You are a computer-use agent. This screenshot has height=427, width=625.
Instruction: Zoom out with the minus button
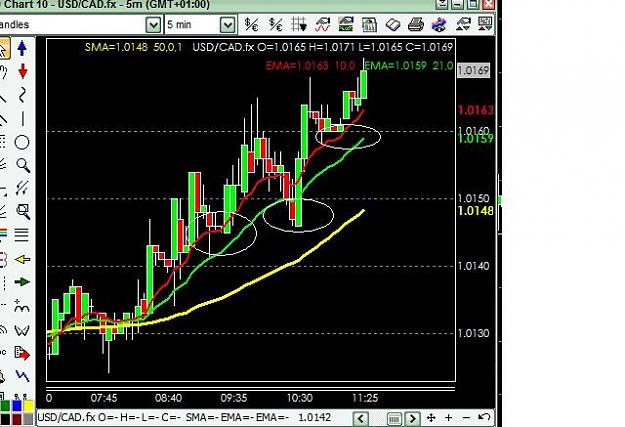tap(466, 418)
